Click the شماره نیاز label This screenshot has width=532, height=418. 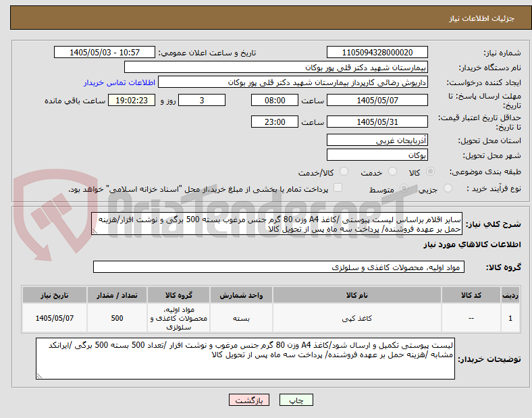[x=502, y=53]
